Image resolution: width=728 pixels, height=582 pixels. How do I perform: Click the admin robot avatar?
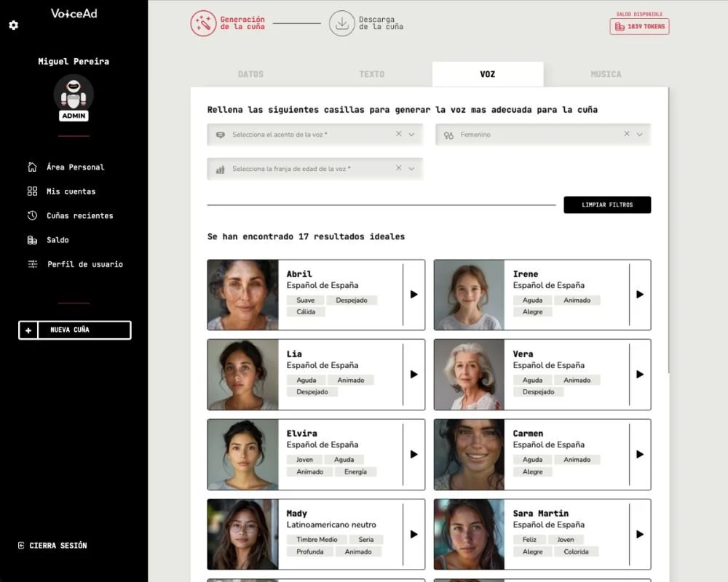point(74,95)
